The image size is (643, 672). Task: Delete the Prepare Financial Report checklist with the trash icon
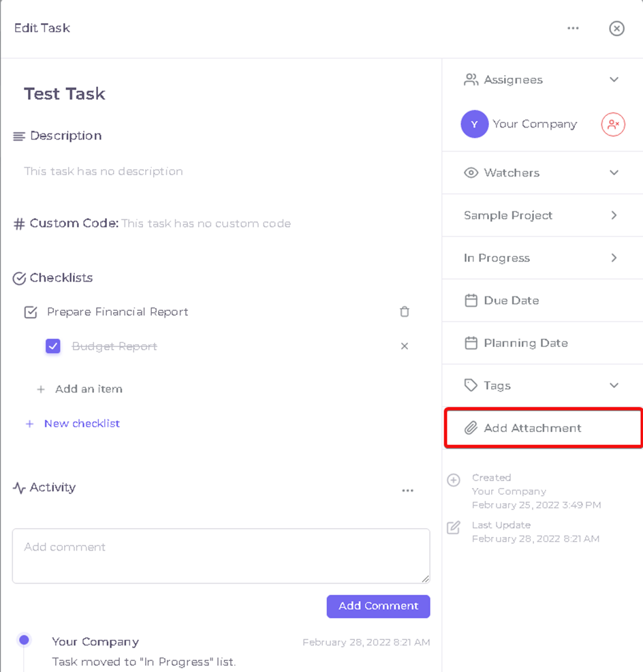(x=405, y=311)
